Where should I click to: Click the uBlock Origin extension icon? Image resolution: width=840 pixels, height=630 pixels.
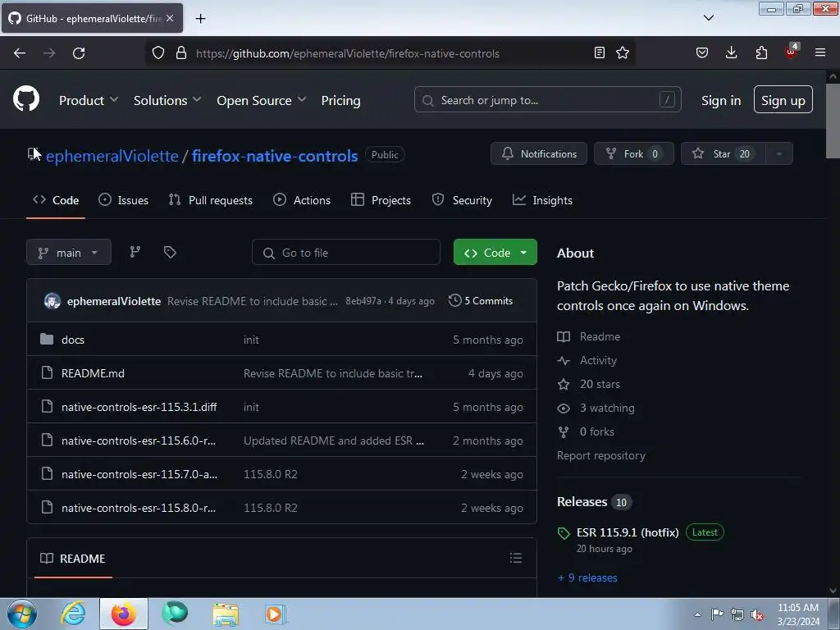792,52
